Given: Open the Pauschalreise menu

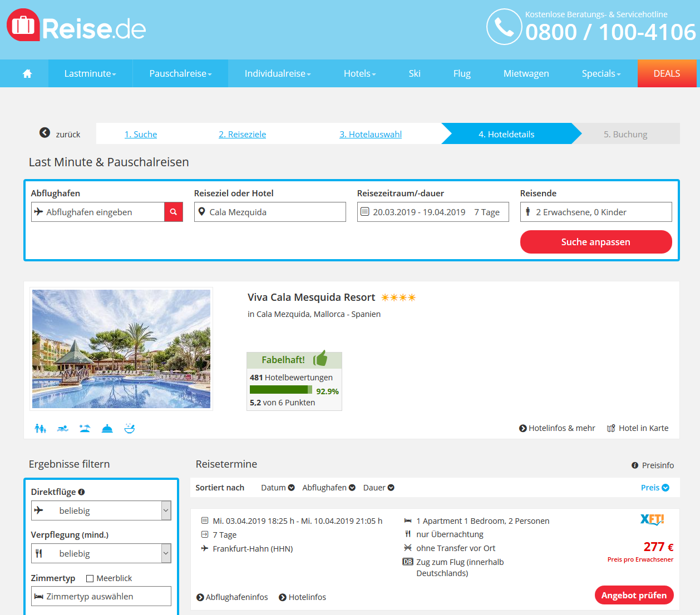Looking at the screenshot, I should (x=180, y=73).
